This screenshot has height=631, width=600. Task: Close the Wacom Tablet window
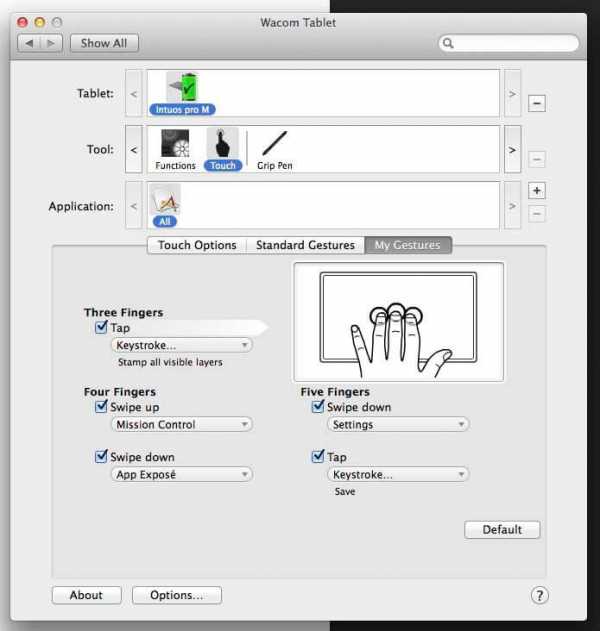[x=23, y=22]
